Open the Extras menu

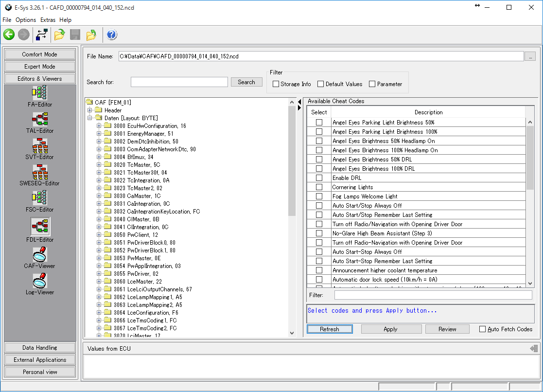pos(48,20)
